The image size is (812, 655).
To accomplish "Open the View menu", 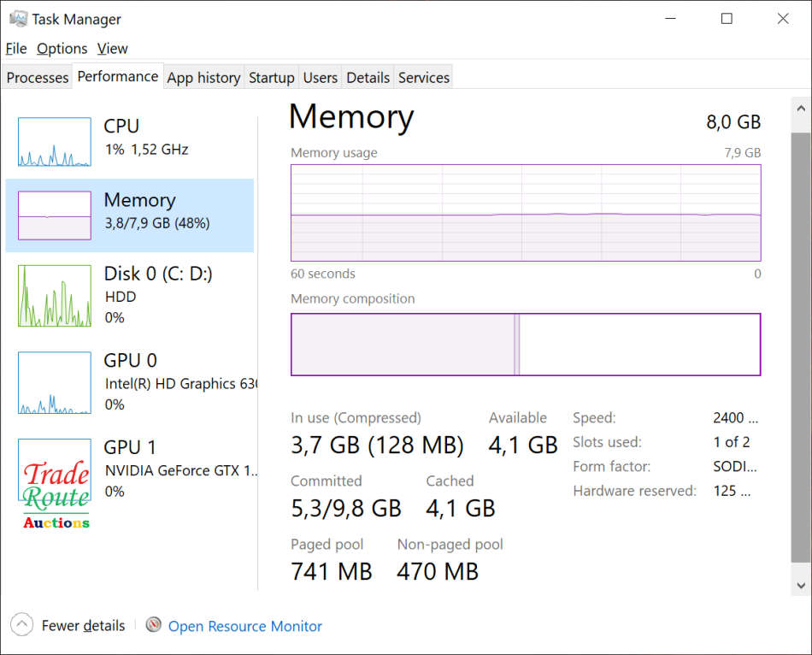I will (x=112, y=49).
